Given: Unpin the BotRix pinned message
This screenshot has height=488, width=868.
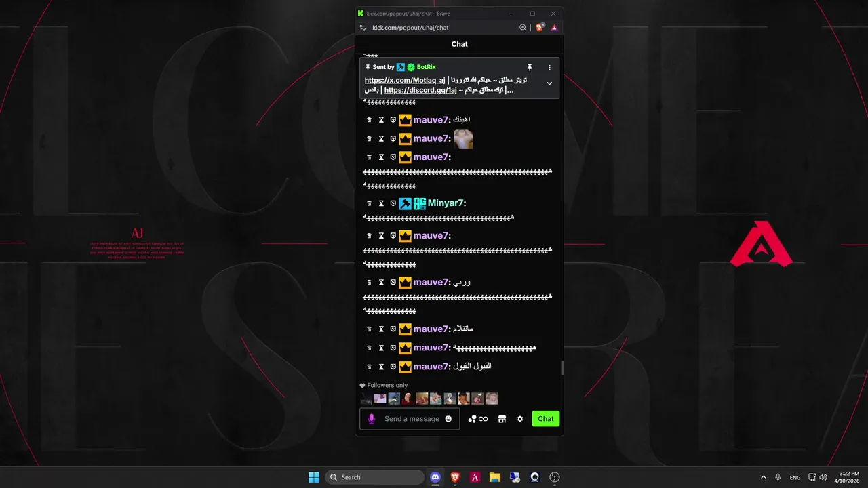Looking at the screenshot, I should (530, 67).
